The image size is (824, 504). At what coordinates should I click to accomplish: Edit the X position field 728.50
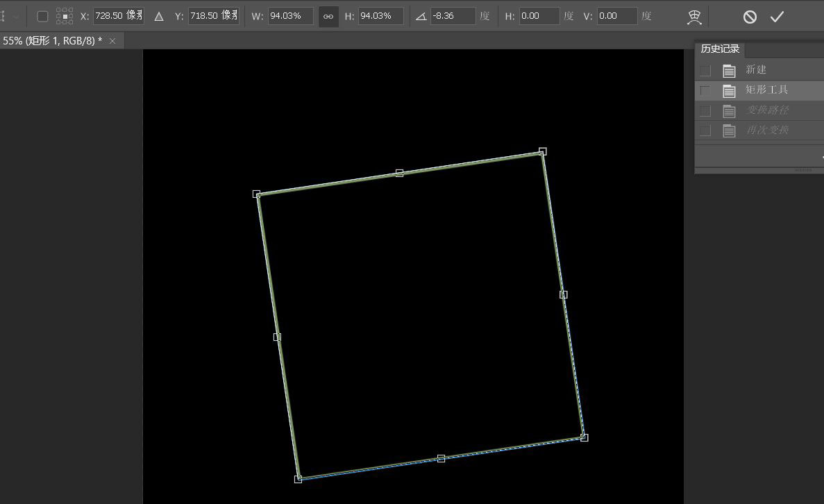point(118,16)
